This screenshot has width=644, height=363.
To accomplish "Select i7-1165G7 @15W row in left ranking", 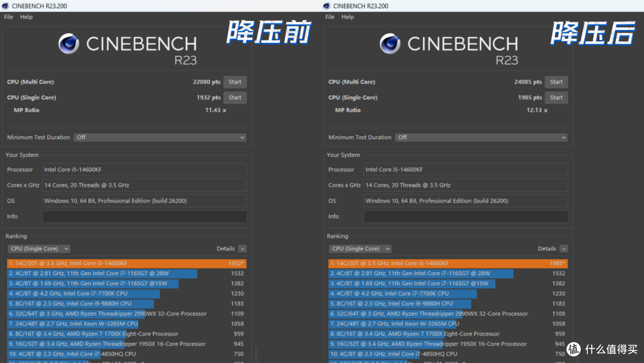I will pos(126,283).
